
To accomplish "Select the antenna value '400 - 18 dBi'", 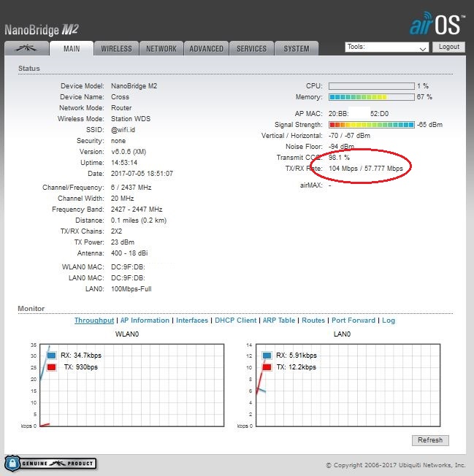I will click(129, 253).
